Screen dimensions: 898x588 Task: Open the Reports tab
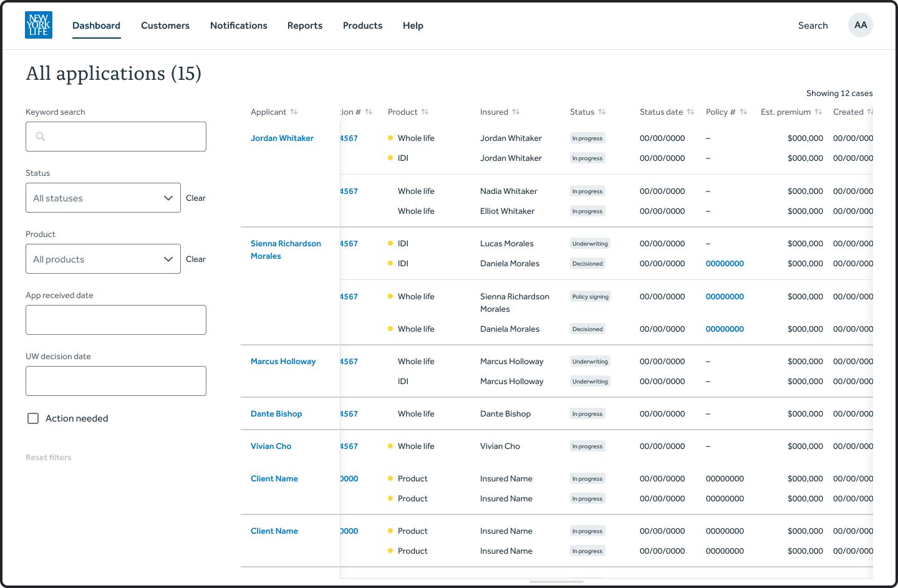click(305, 26)
